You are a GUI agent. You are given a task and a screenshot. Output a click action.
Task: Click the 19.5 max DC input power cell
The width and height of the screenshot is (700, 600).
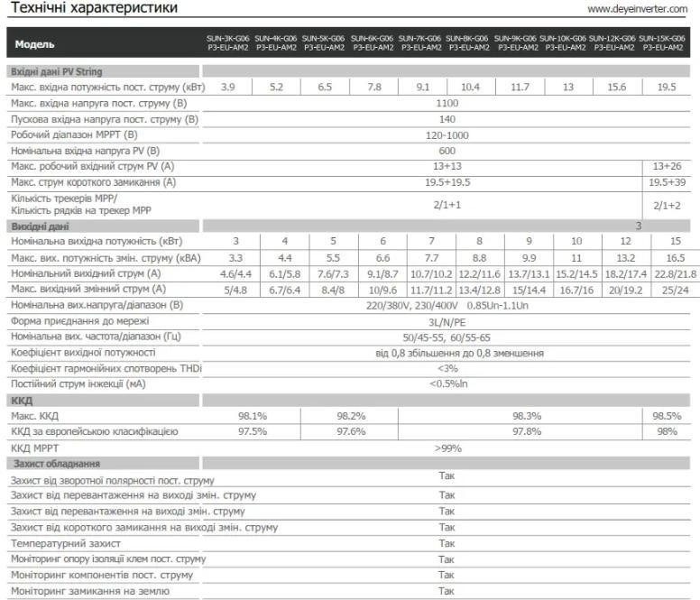667,87
